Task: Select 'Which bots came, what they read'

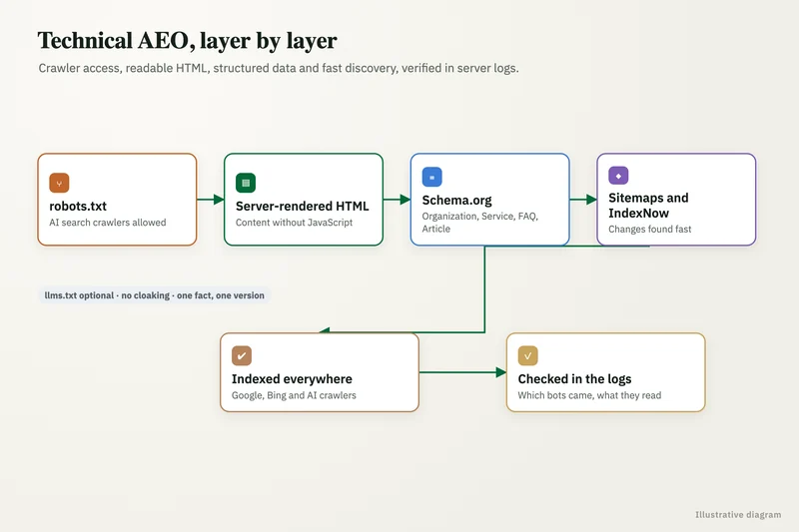Action: pos(589,395)
